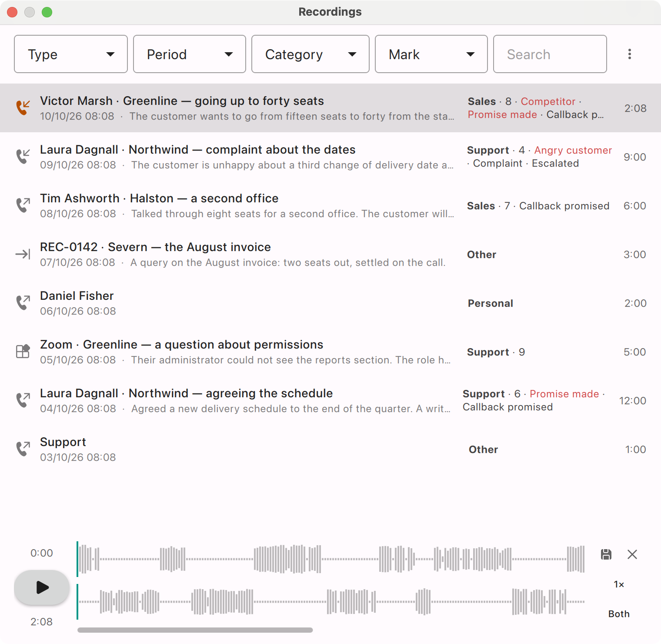661x644 pixels.
Task: Click the lower channel waveform
Action: [330, 602]
